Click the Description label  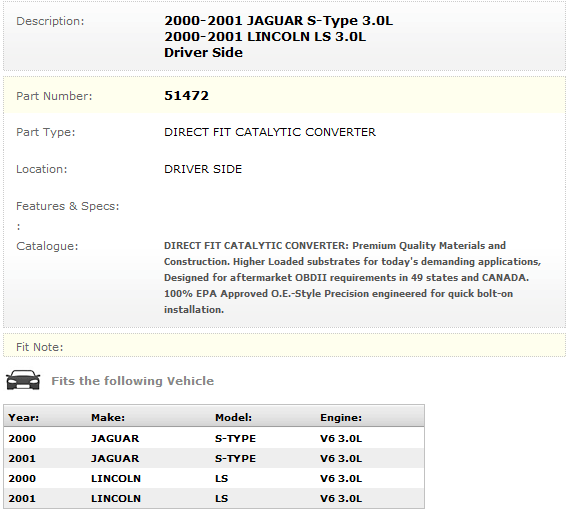tap(50, 21)
